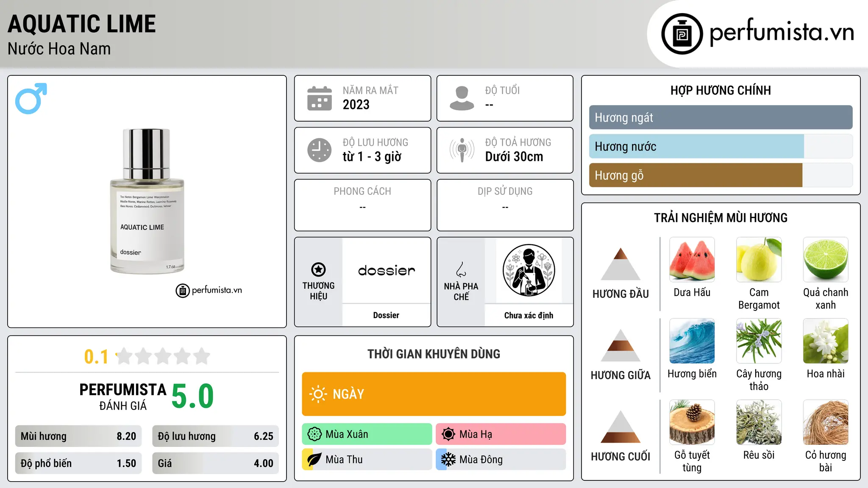Open the dossier brand logo

click(387, 270)
